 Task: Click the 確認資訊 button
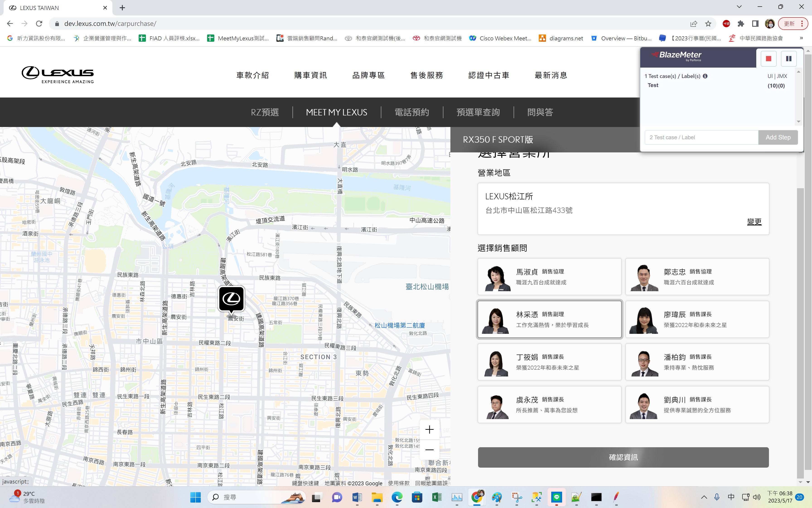(623, 457)
